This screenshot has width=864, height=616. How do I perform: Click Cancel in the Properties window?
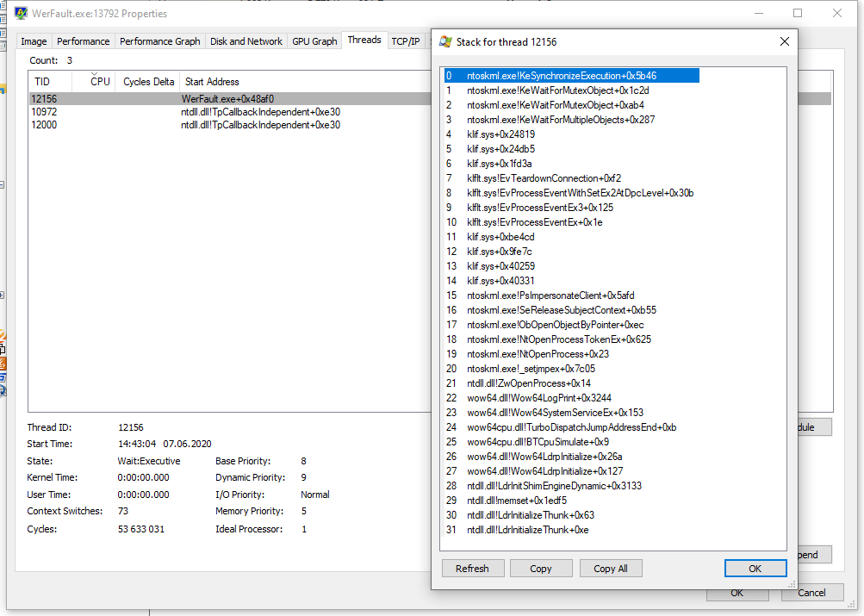point(811,593)
